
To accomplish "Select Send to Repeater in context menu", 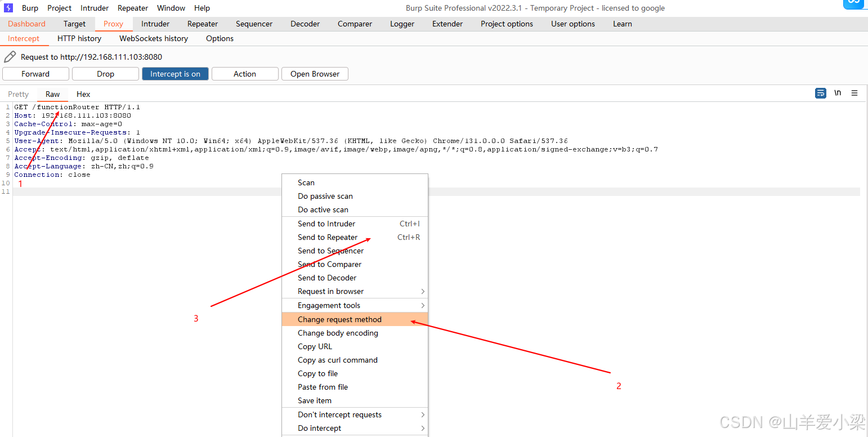I will tap(355, 237).
